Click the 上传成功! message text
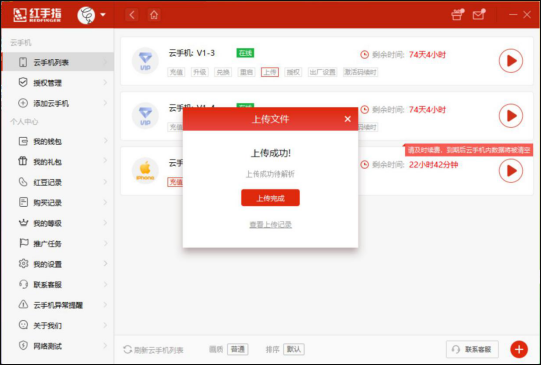This screenshot has width=541, height=365. pos(270,153)
